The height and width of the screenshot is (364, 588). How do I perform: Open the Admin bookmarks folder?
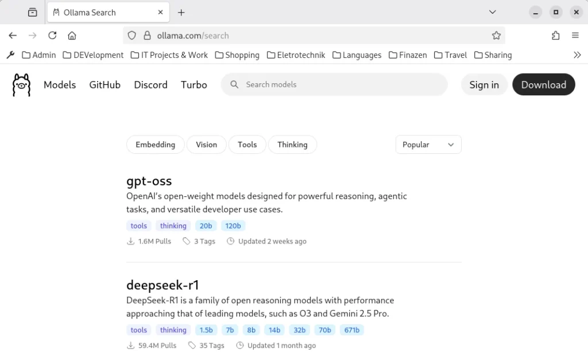click(38, 55)
